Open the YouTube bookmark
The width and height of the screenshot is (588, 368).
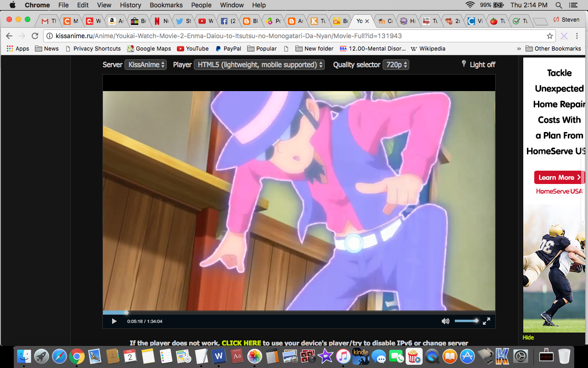click(193, 48)
